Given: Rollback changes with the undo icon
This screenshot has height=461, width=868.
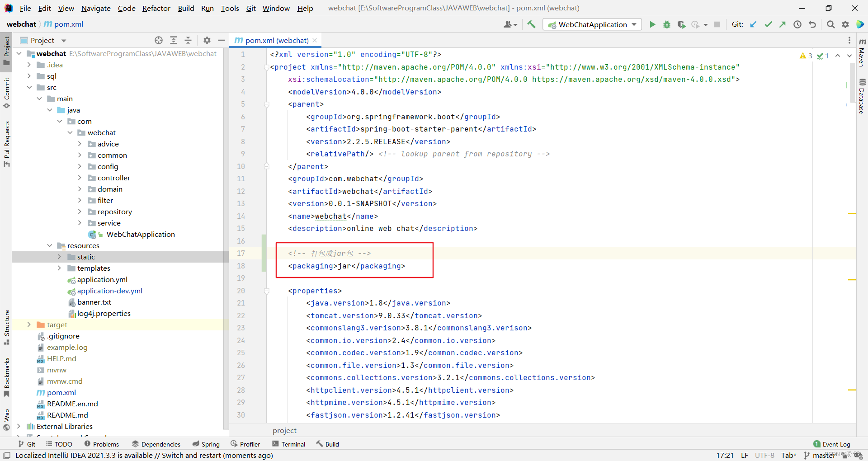Looking at the screenshot, I should pyautogui.click(x=812, y=24).
